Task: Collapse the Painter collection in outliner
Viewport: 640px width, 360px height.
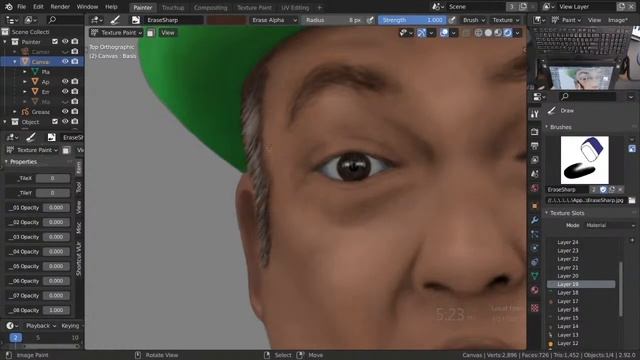Action: [5, 42]
